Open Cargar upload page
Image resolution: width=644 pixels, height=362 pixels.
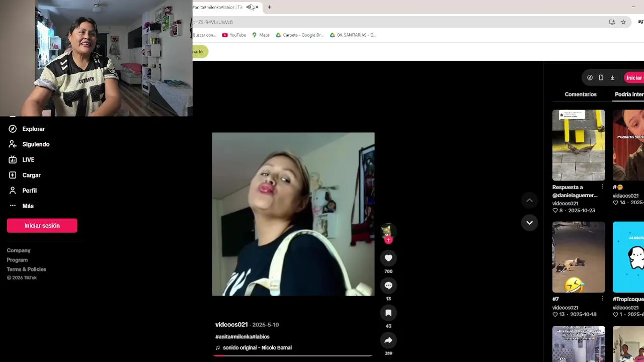click(25, 175)
